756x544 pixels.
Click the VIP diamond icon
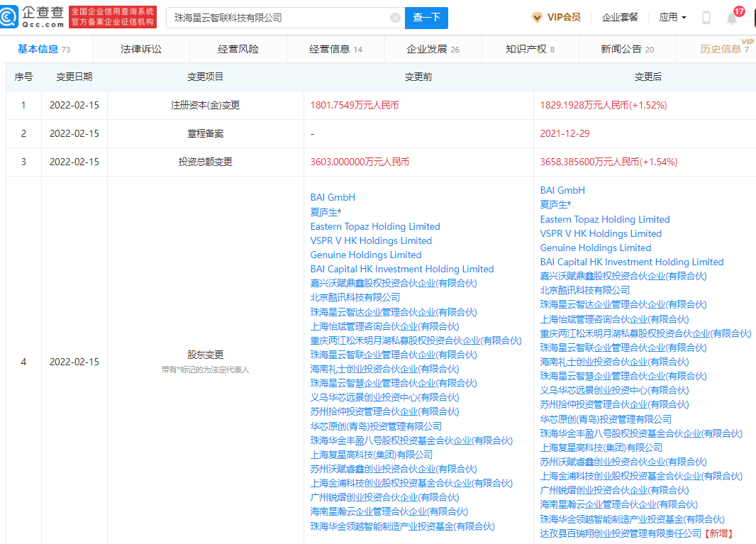537,18
